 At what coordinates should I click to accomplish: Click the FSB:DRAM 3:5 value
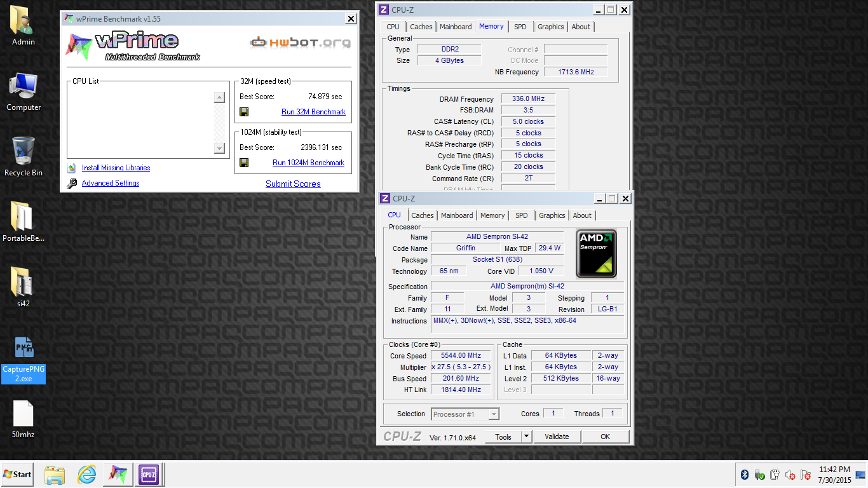(528, 111)
